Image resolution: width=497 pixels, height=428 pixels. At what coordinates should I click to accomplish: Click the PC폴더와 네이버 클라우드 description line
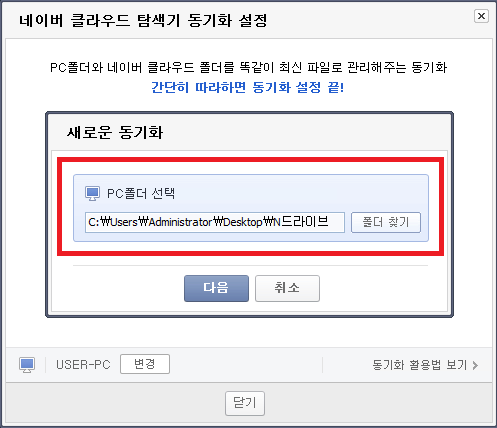[x=248, y=67]
